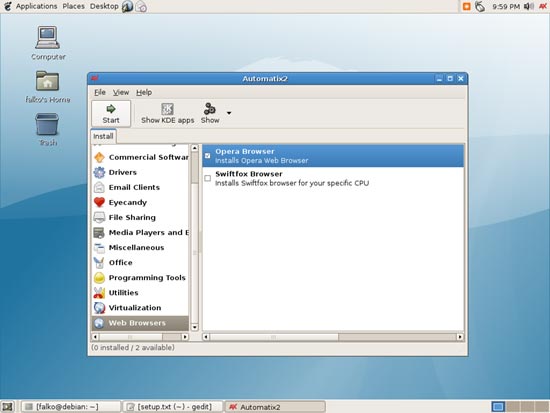The height and width of the screenshot is (413, 550).
Task: Select the Programming Tools category icon
Action: pos(99,277)
